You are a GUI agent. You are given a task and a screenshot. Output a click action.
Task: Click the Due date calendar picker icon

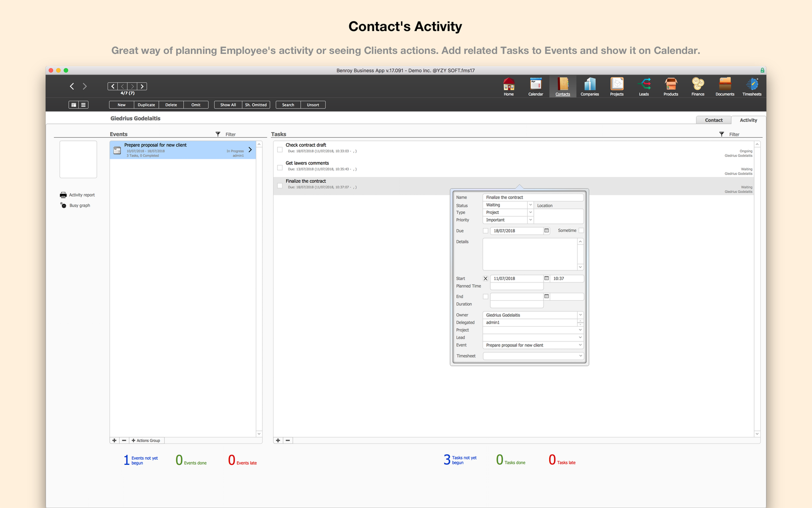tap(547, 231)
